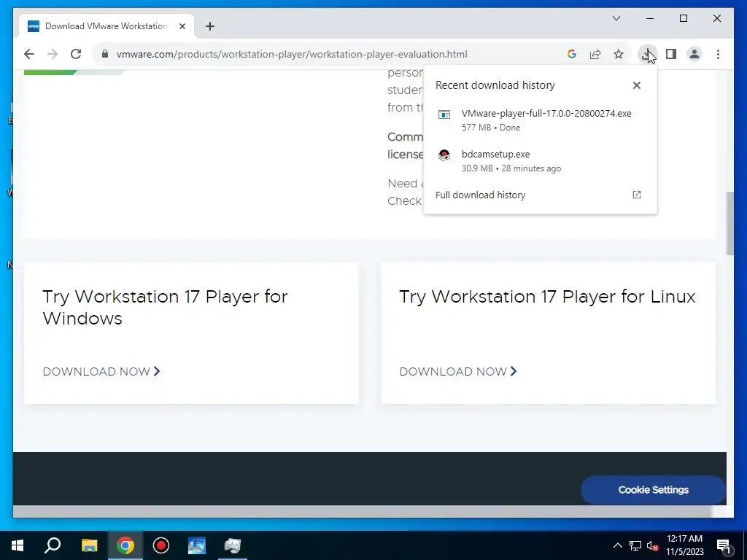
Task: Close the Recent download history popup
Action: pos(637,85)
